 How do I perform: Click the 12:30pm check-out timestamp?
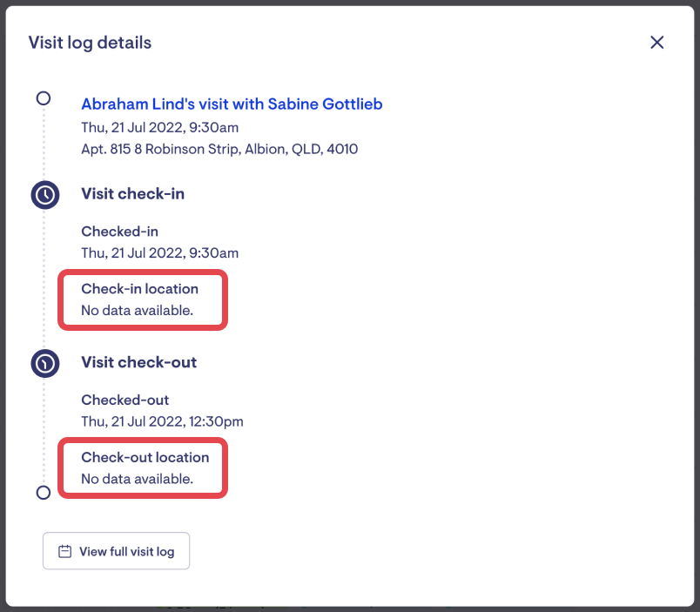click(x=162, y=422)
